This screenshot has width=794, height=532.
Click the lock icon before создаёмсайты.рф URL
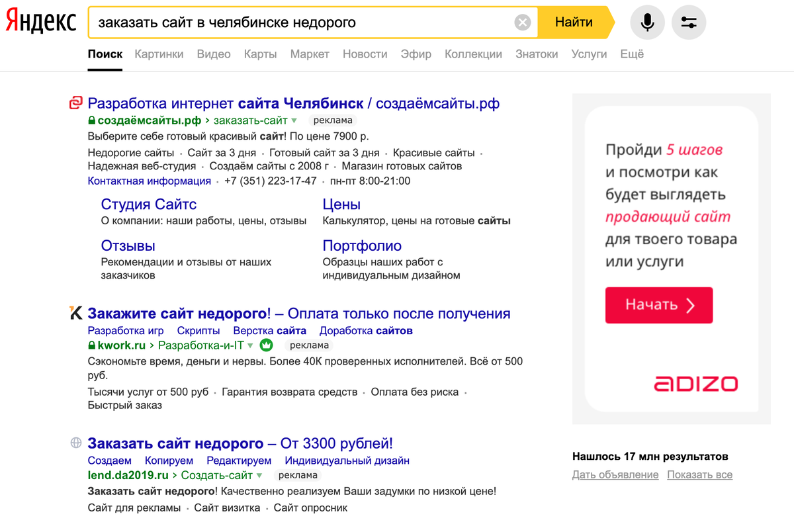pyautogui.click(x=92, y=120)
